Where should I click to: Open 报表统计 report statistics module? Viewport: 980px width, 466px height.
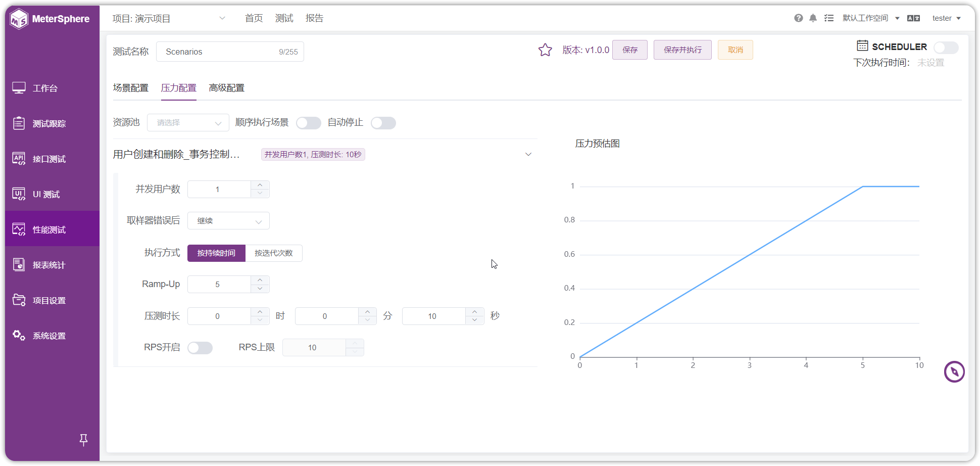[x=53, y=265]
